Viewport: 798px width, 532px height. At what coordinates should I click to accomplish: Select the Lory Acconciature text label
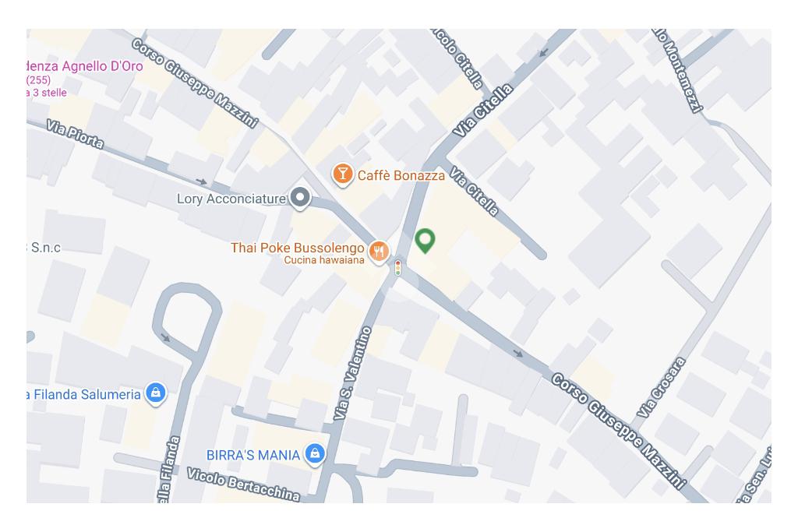tap(231, 199)
